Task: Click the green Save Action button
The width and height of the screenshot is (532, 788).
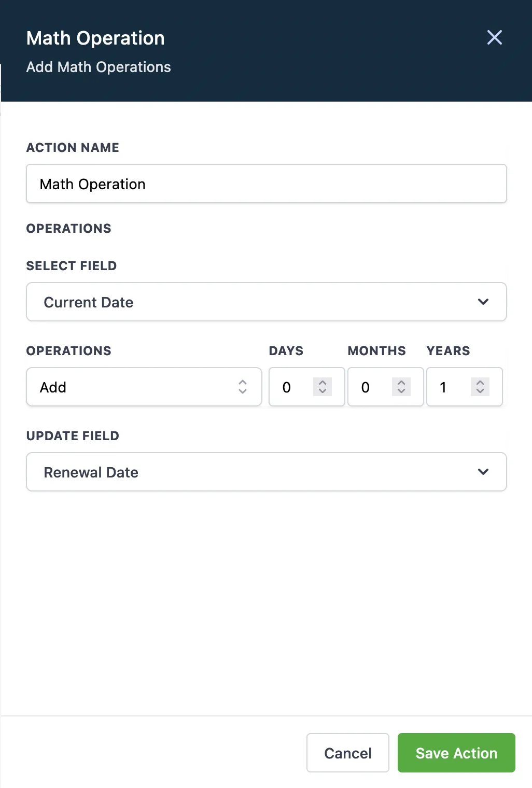Action: (x=456, y=753)
